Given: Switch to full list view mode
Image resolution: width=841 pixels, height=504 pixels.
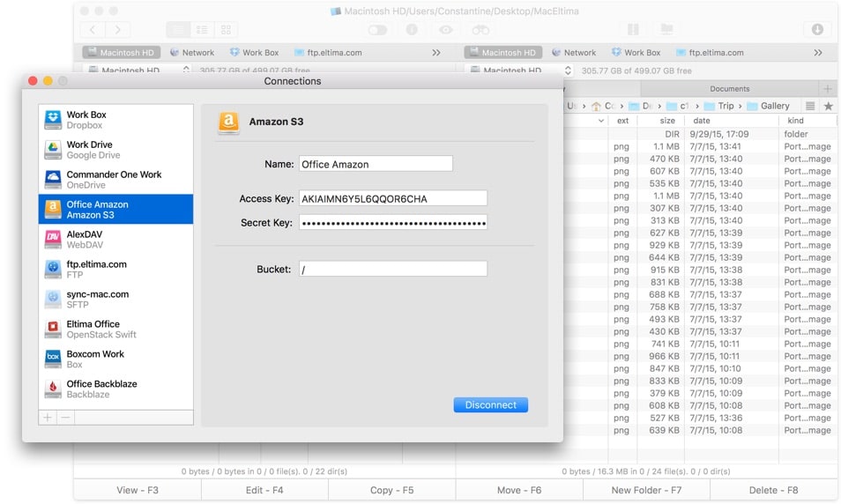Looking at the screenshot, I should coord(178,29).
